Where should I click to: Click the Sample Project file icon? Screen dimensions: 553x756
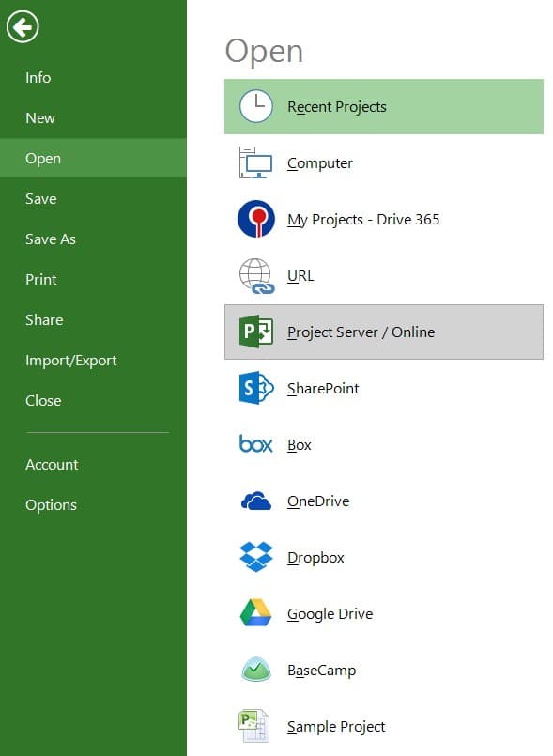click(x=254, y=726)
